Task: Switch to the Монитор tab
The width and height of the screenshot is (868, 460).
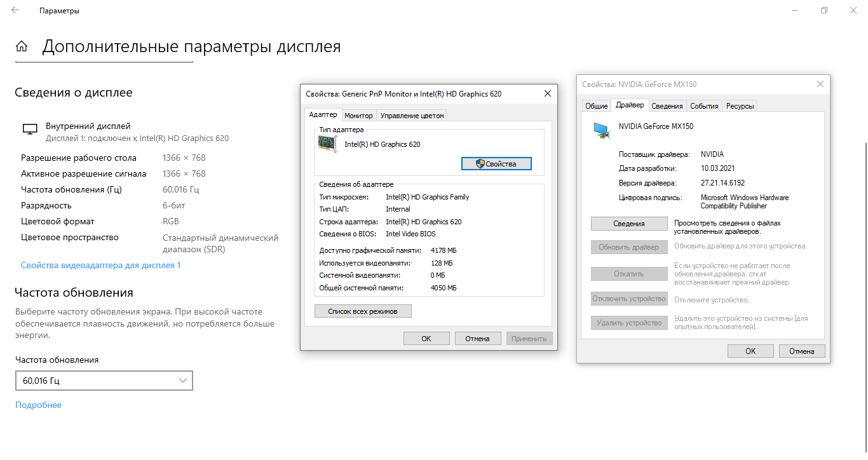Action: pyautogui.click(x=358, y=116)
